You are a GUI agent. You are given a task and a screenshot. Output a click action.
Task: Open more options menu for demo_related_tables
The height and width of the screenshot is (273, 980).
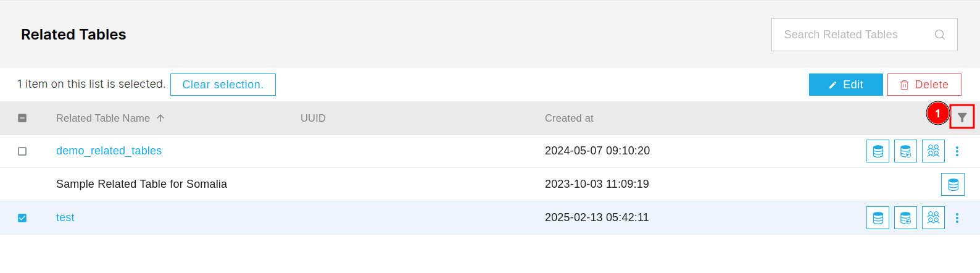click(x=957, y=151)
